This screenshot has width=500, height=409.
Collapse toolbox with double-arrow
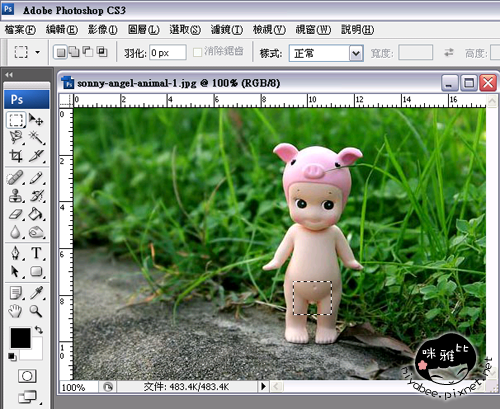point(9,75)
